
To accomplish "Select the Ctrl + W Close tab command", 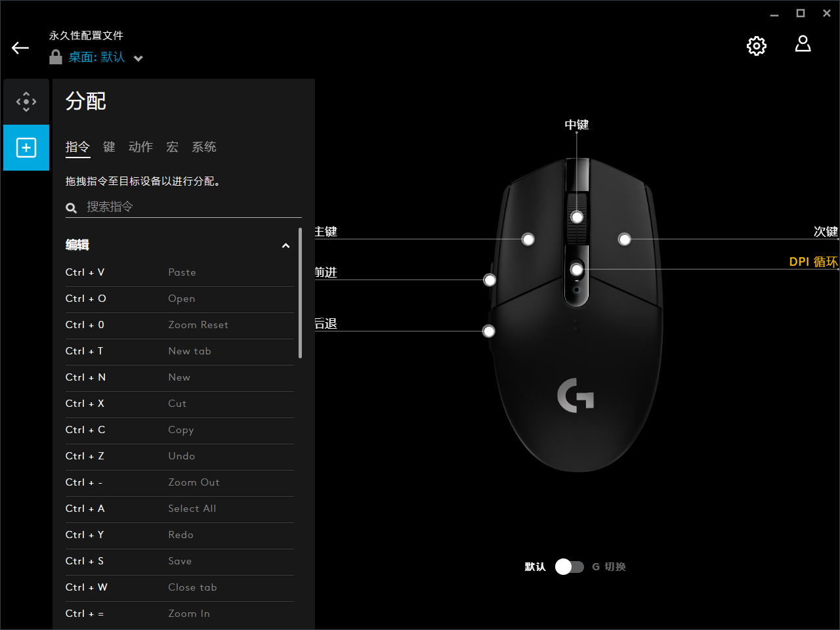I will point(180,588).
